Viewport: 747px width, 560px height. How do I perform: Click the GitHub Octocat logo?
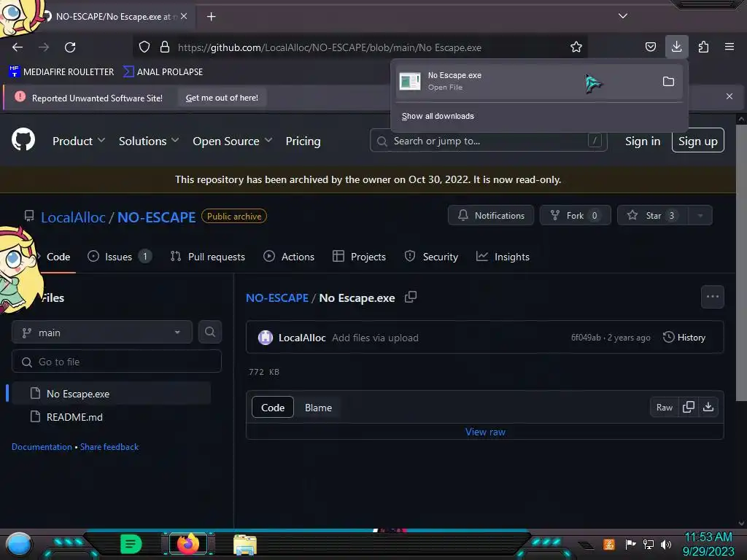(23, 140)
